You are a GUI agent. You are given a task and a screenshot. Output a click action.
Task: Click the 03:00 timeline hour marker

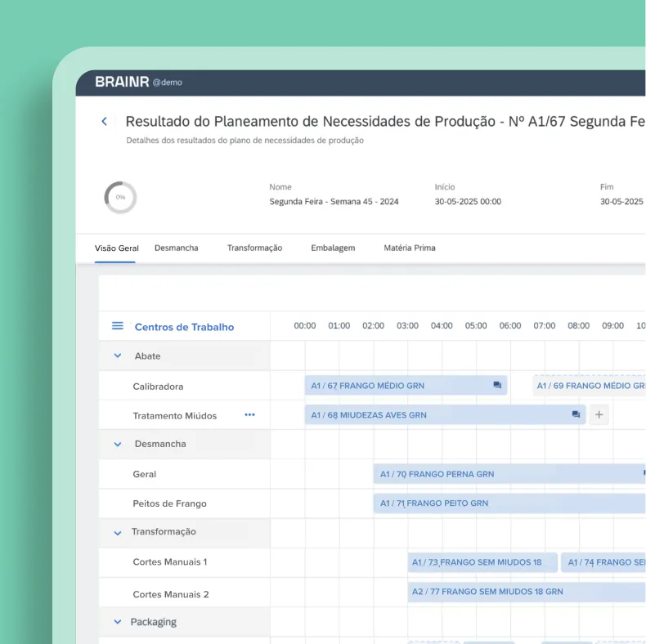tap(407, 326)
